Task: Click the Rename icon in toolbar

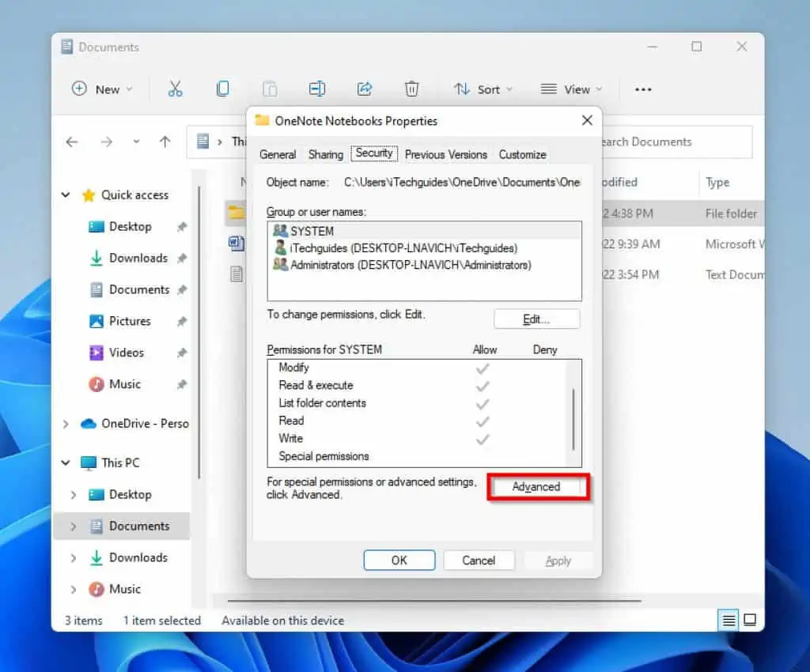Action: (x=317, y=89)
